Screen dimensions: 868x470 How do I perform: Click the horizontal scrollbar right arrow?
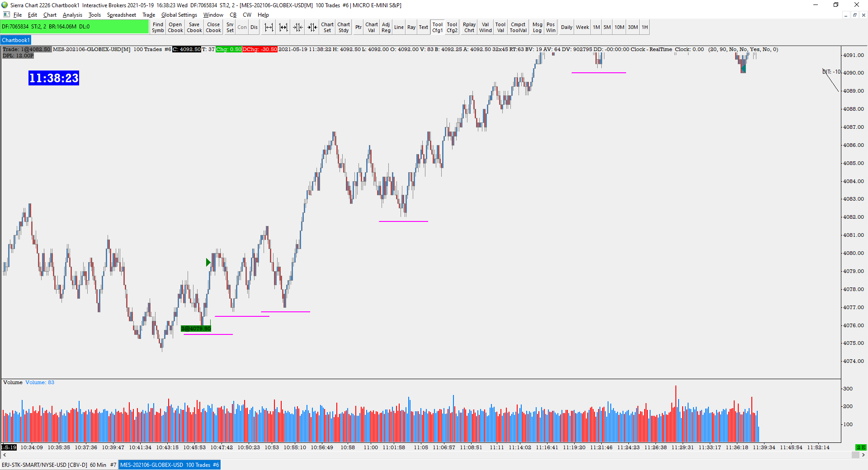[x=863, y=455]
